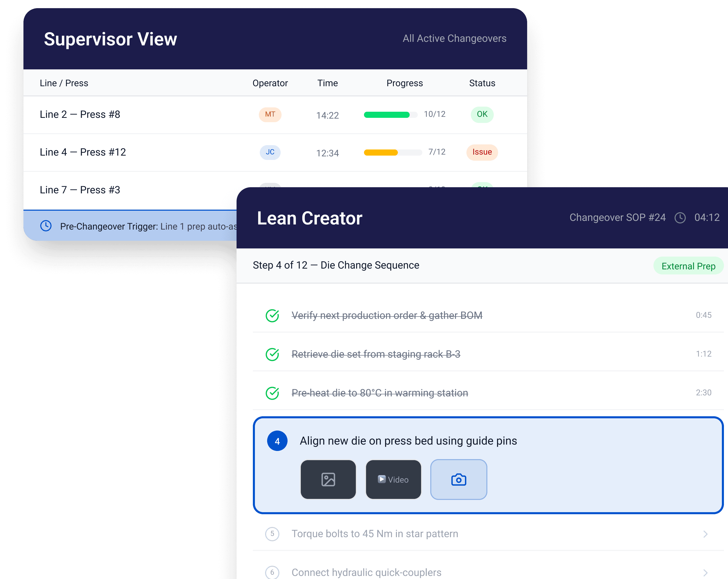728x579 pixels.
Task: Click the Supervisor View title
Action: pyautogui.click(x=110, y=39)
